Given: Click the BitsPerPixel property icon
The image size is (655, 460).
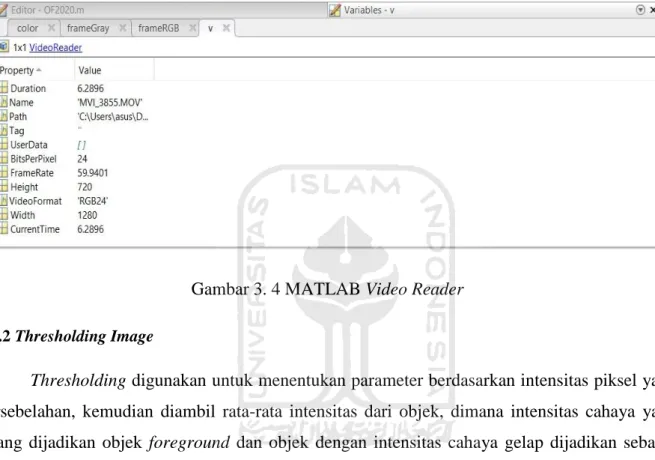Looking at the screenshot, I should 4,159.
